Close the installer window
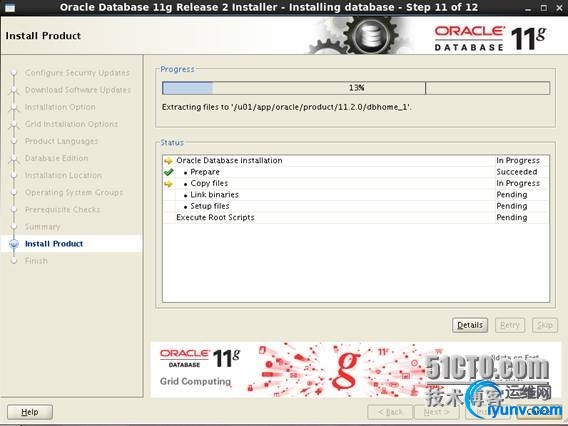The image size is (568, 426). pos(559,8)
